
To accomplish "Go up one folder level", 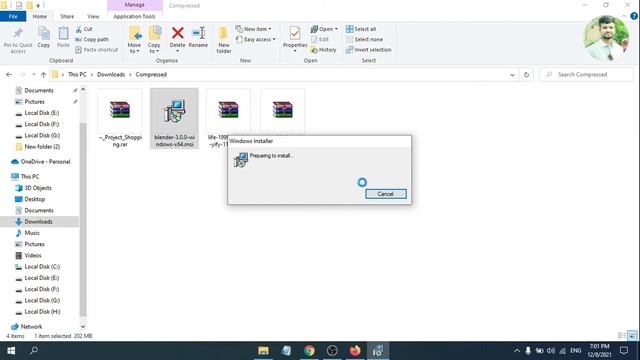I will (x=43, y=75).
